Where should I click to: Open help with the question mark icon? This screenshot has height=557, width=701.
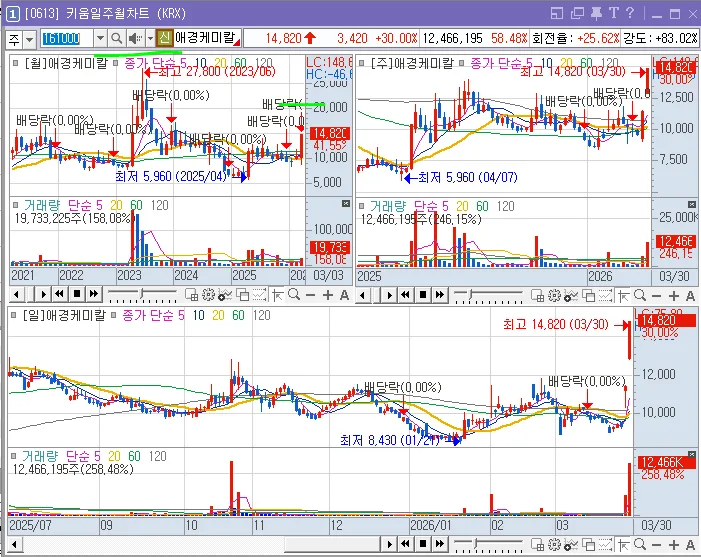tap(630, 13)
